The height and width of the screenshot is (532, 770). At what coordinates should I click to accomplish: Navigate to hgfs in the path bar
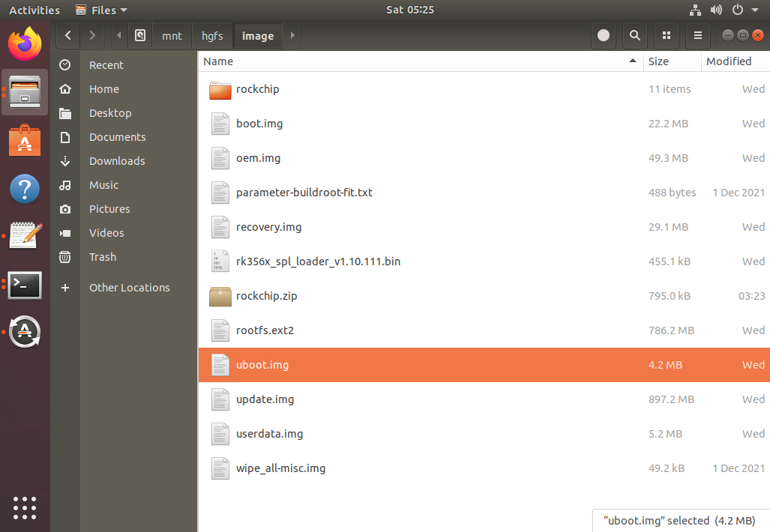point(212,35)
